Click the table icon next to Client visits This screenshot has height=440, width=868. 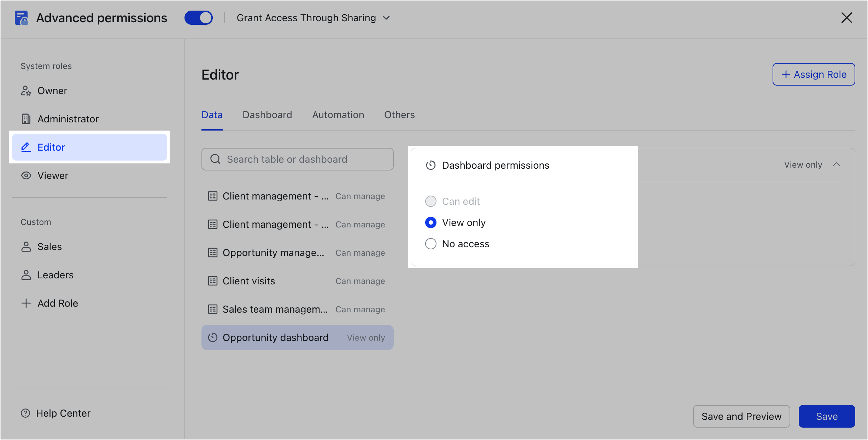click(x=212, y=281)
